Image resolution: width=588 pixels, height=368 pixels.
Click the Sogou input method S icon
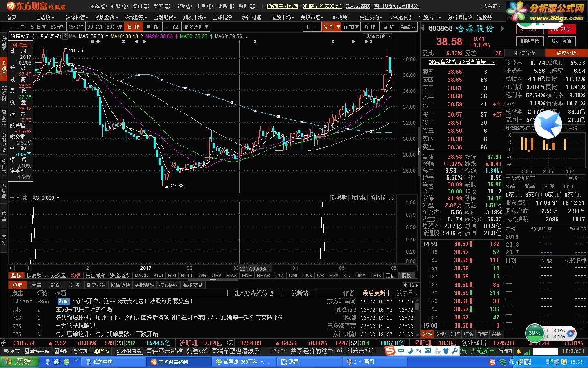[x=390, y=351]
